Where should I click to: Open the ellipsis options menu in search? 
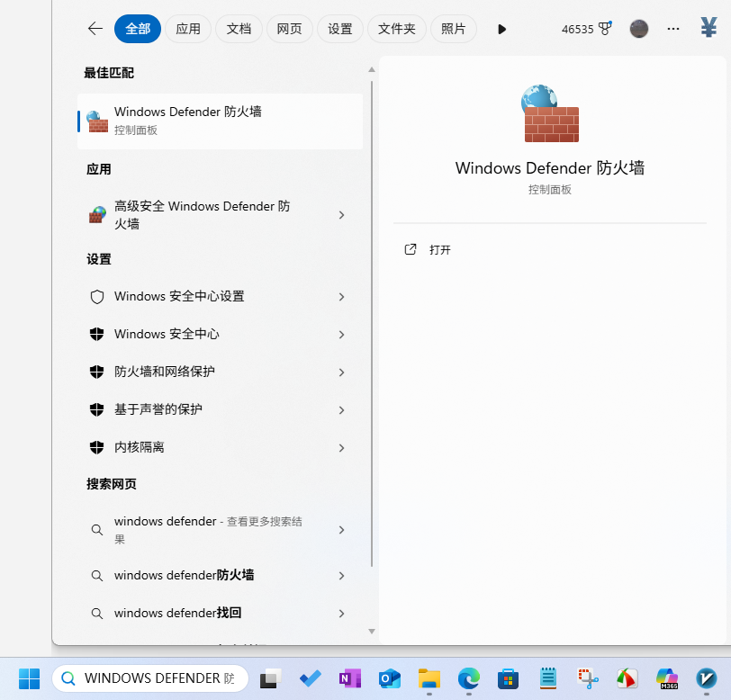coord(672,28)
